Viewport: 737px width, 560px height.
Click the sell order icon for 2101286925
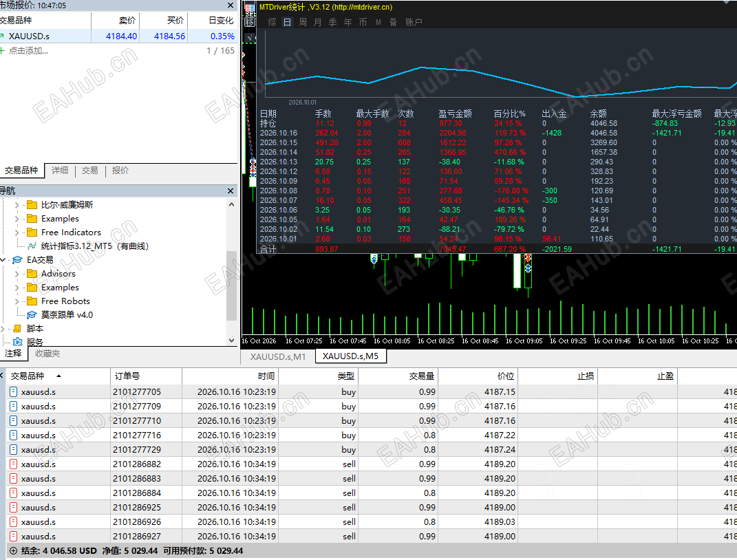click(x=14, y=508)
